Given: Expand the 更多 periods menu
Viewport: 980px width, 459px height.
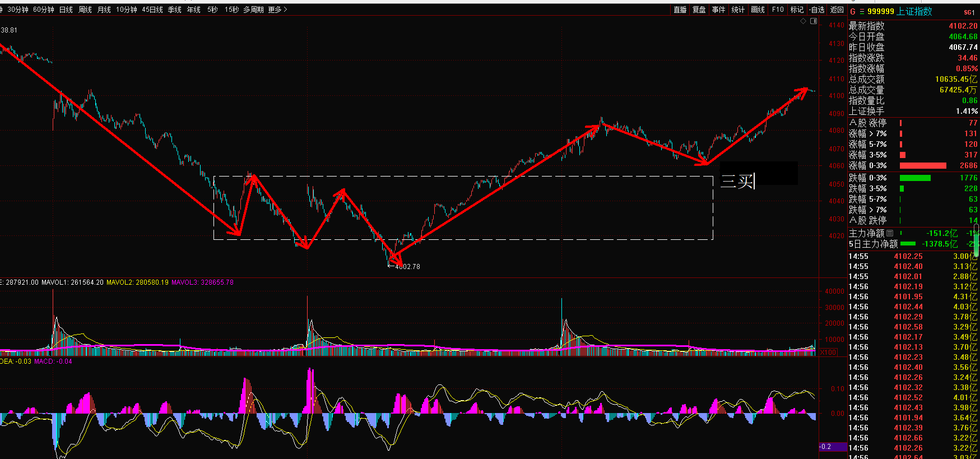Looking at the screenshot, I should click(x=277, y=10).
